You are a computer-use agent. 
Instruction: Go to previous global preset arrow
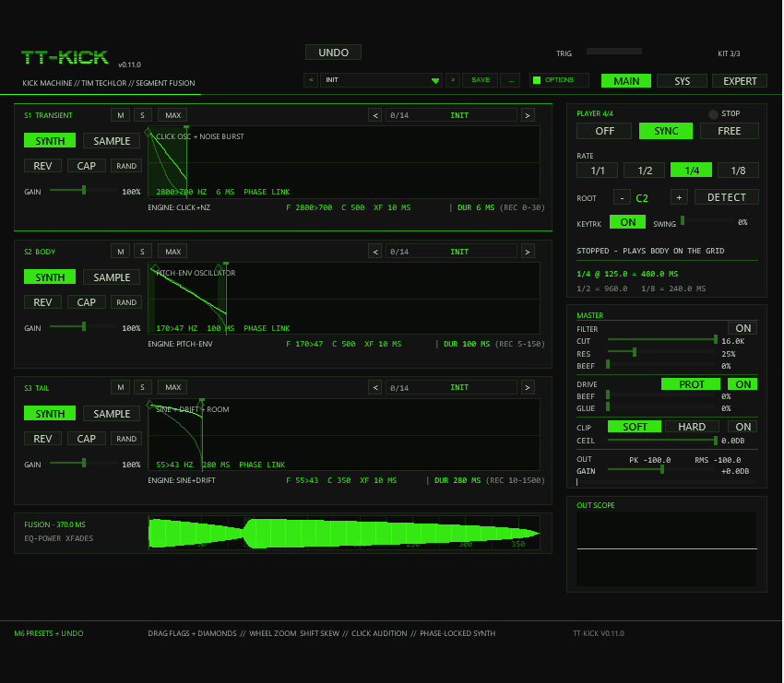pos(311,80)
